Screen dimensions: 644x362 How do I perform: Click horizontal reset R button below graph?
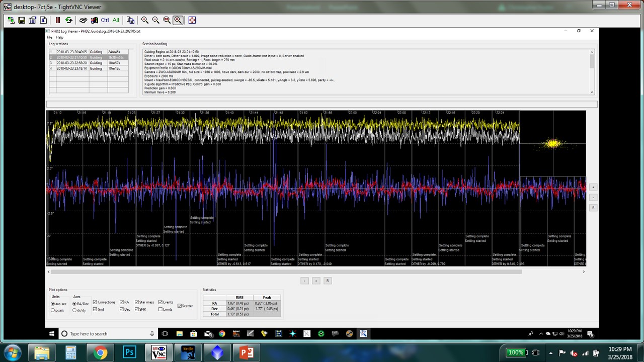pyautogui.click(x=328, y=281)
